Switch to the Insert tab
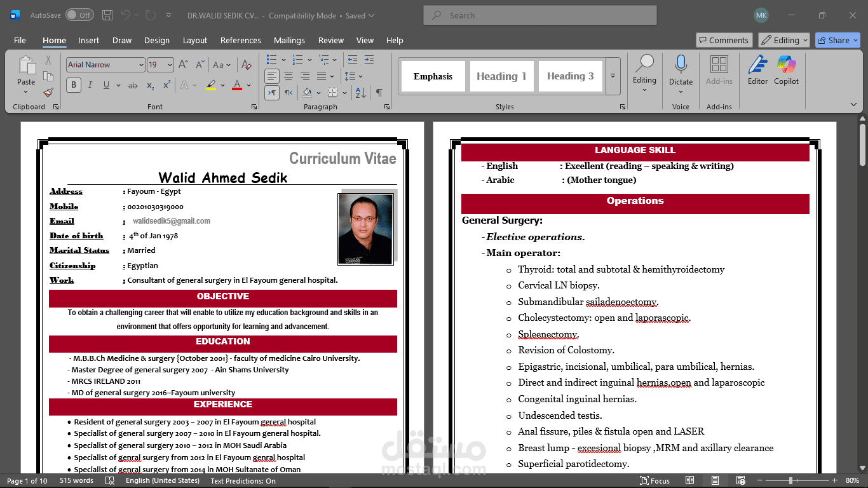 click(89, 40)
